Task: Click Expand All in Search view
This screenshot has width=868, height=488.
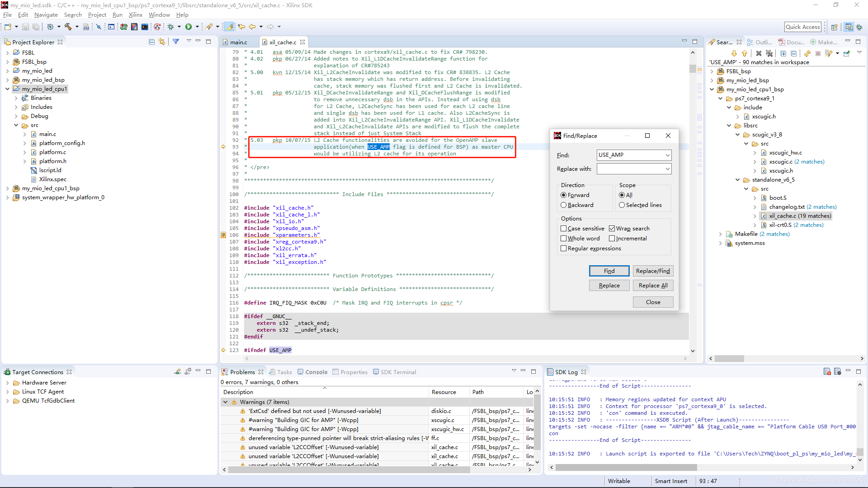Action: pyautogui.click(x=783, y=53)
